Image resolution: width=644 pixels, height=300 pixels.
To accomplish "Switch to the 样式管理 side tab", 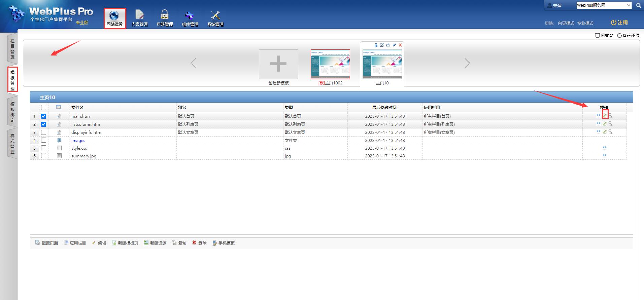I will [12, 144].
